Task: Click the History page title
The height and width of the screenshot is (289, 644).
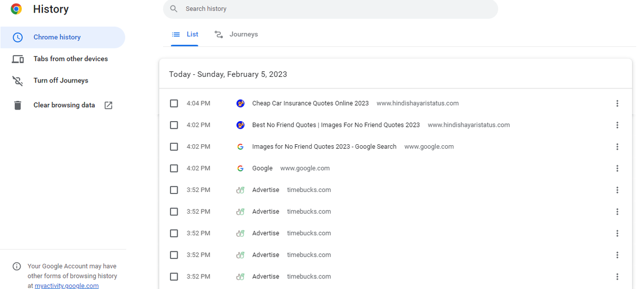Action: [x=51, y=9]
